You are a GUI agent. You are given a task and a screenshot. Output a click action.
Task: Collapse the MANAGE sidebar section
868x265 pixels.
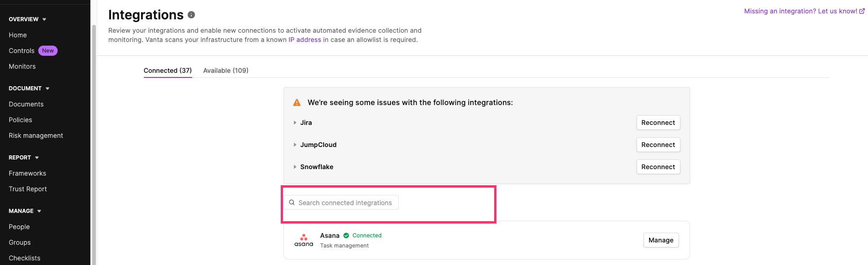[x=39, y=211]
